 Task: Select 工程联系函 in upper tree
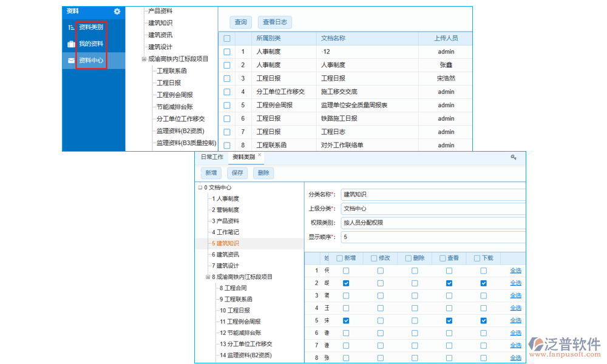(172, 71)
